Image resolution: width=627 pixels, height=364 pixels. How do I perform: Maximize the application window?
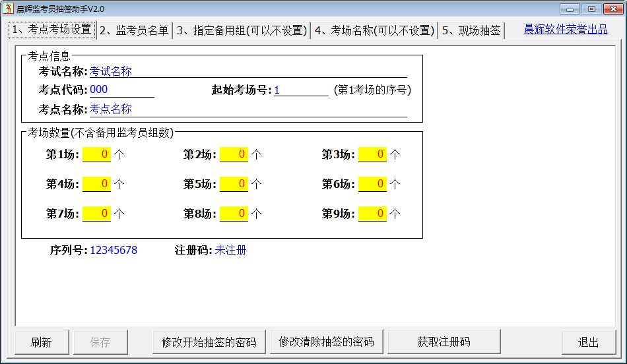coord(591,9)
